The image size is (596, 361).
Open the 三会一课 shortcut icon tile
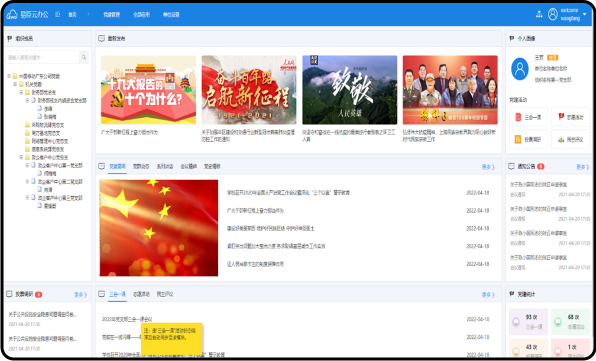point(528,117)
